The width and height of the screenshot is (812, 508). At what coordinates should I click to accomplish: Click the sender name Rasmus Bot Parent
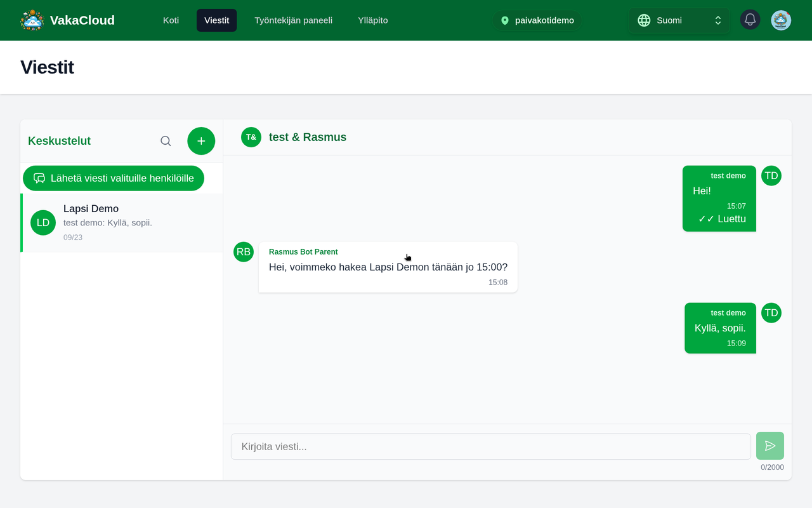pyautogui.click(x=303, y=252)
